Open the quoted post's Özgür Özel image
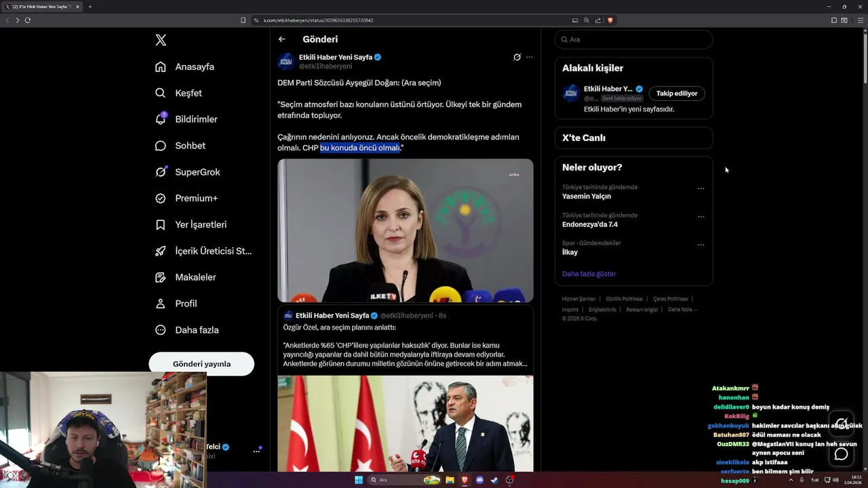This screenshot has width=868, height=488. point(406,424)
